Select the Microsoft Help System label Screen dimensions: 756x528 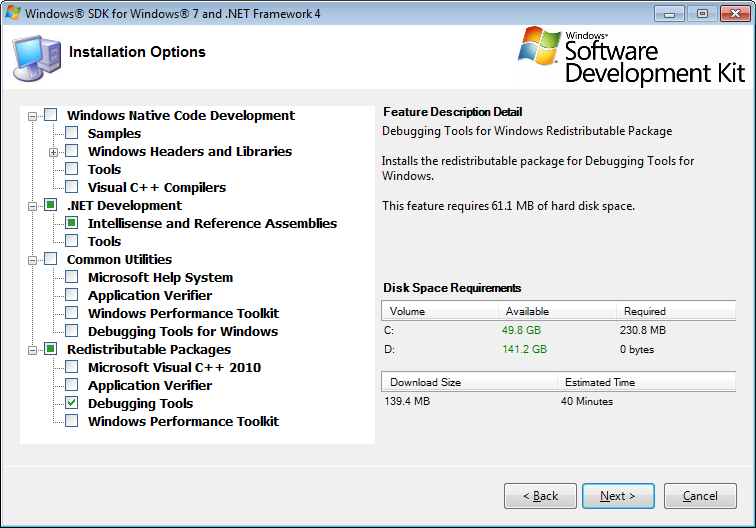point(160,277)
